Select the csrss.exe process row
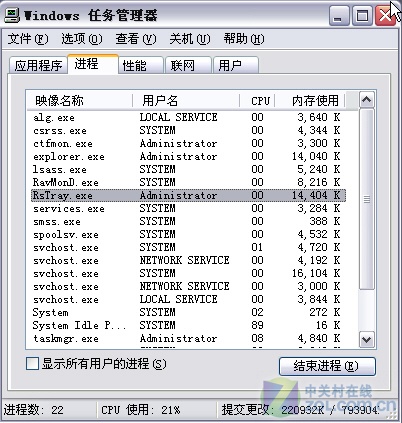The width and height of the screenshot is (402, 423). click(x=188, y=130)
